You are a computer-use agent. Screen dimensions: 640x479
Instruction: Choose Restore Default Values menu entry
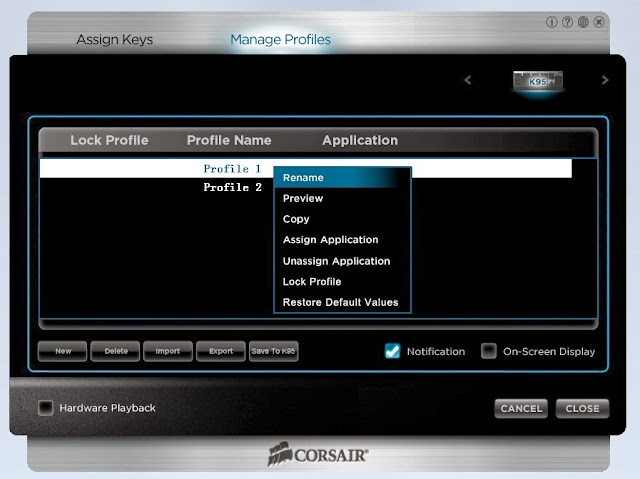click(342, 302)
